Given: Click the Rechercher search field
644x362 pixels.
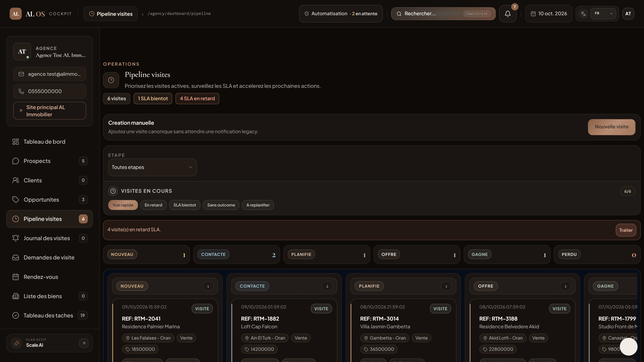Looking at the screenshot, I should point(443,14).
